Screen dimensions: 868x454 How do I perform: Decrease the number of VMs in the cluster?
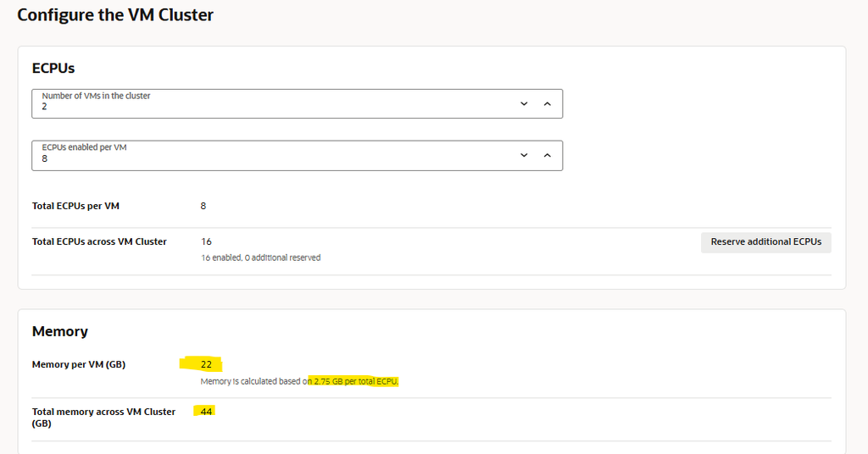click(524, 104)
